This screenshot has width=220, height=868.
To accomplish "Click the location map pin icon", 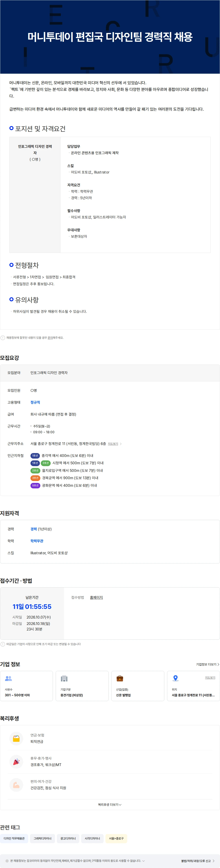I will tap(175, 678).
